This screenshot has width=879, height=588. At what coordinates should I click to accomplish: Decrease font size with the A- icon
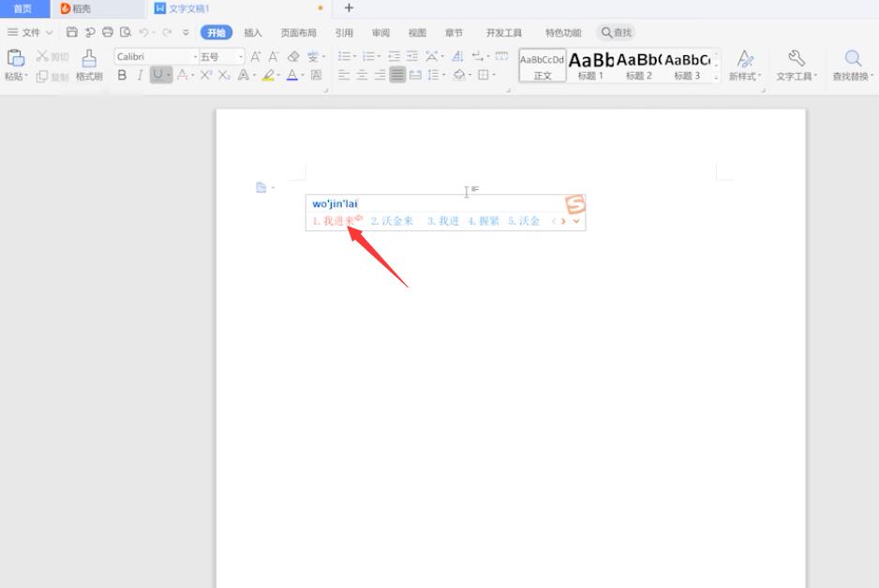point(274,56)
